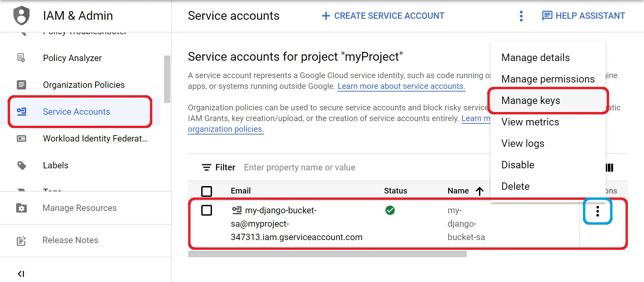Click the horizontal scrollbar under the table

(x=327, y=254)
